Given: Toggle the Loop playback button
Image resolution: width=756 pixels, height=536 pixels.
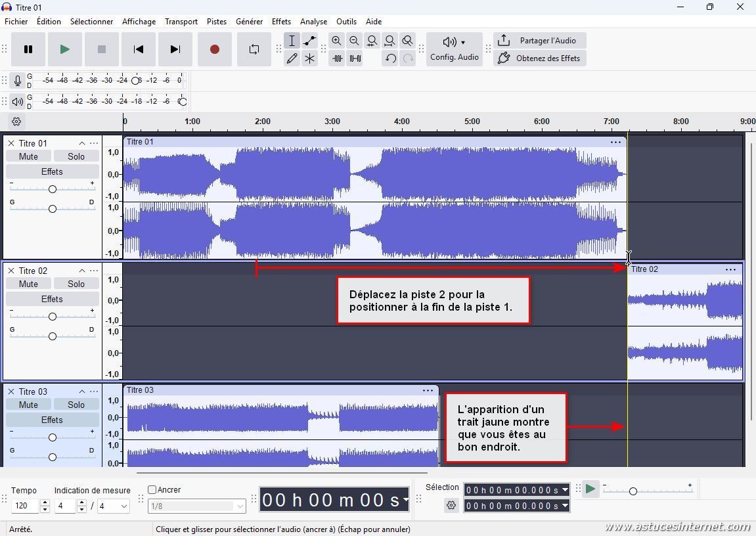Looking at the screenshot, I should pos(254,49).
